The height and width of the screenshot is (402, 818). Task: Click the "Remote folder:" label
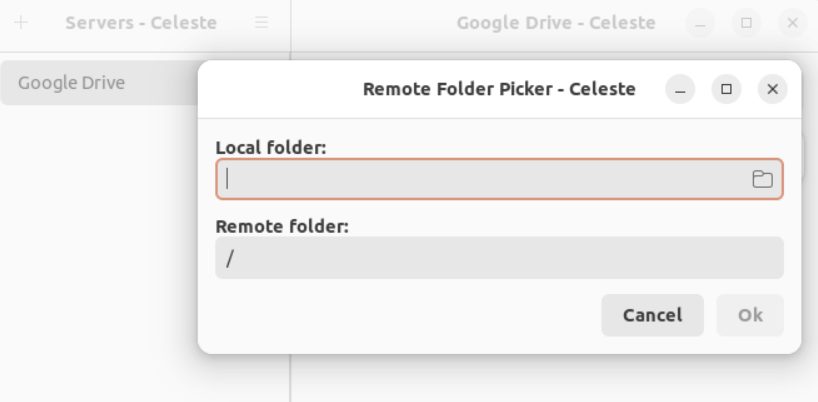click(282, 226)
